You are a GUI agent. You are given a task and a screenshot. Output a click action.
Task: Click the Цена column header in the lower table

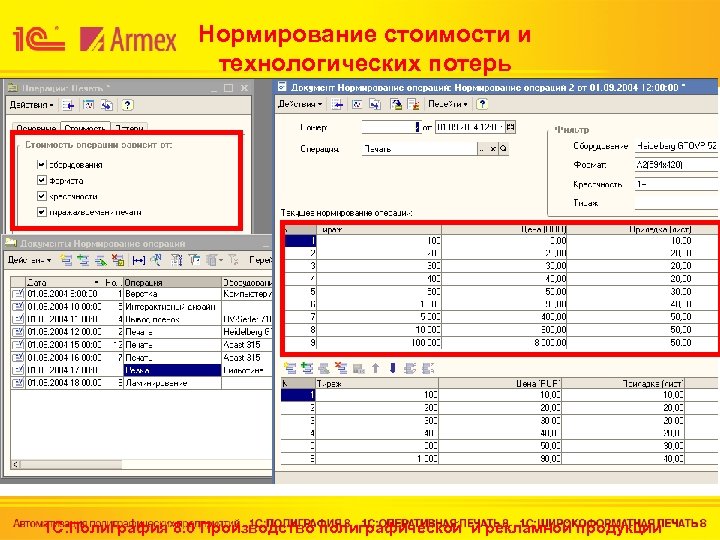point(500,383)
